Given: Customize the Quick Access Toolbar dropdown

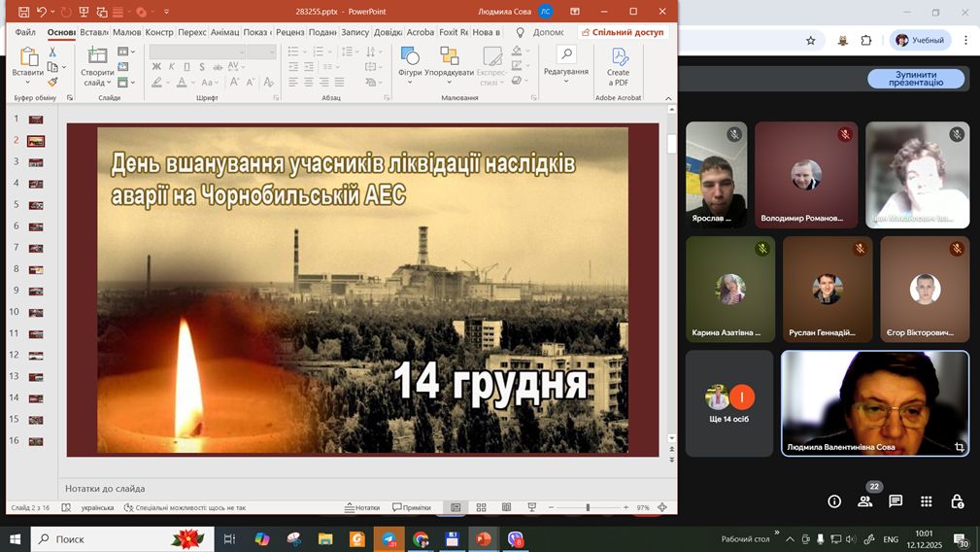Looking at the screenshot, I should tap(166, 12).
